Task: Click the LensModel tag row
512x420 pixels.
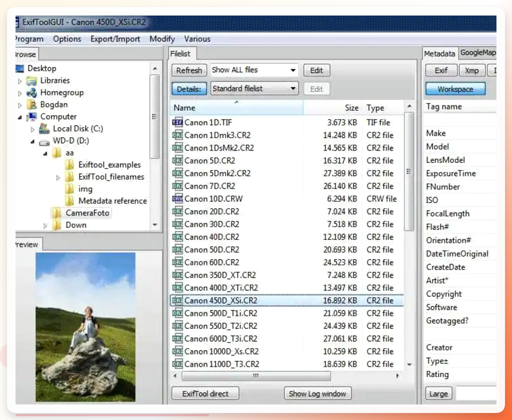Action: pyautogui.click(x=460, y=160)
